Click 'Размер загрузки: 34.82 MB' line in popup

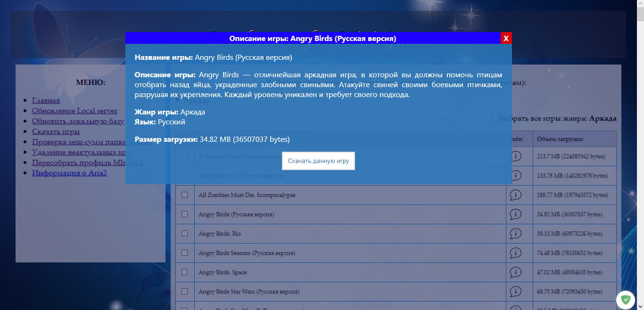pyautogui.click(x=212, y=139)
